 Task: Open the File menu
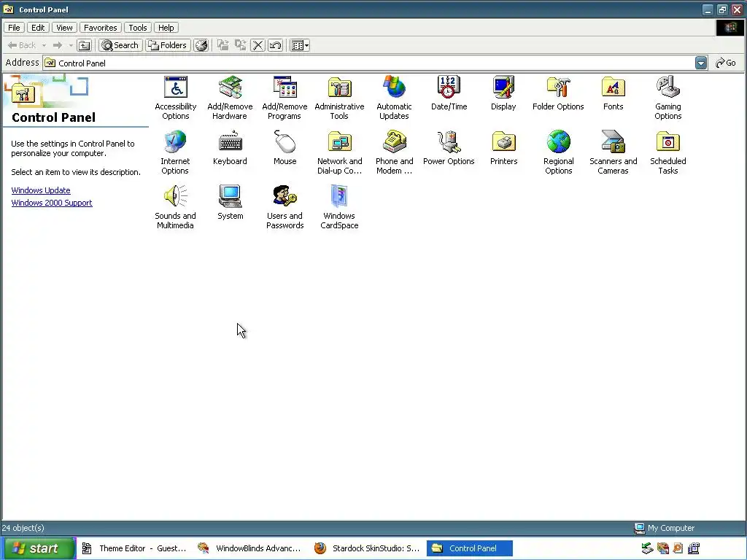15,28
